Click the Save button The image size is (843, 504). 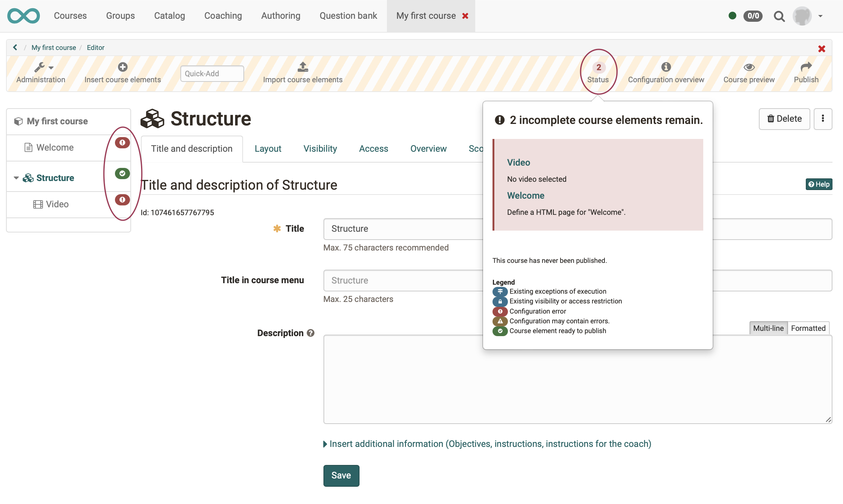coord(341,475)
